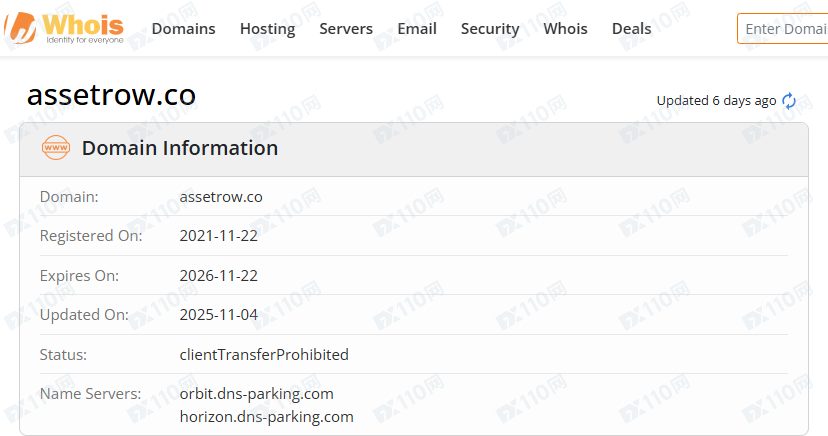This screenshot has width=828, height=436.
Task: Click the assetrow.co value in Domain row
Action: [221, 197]
